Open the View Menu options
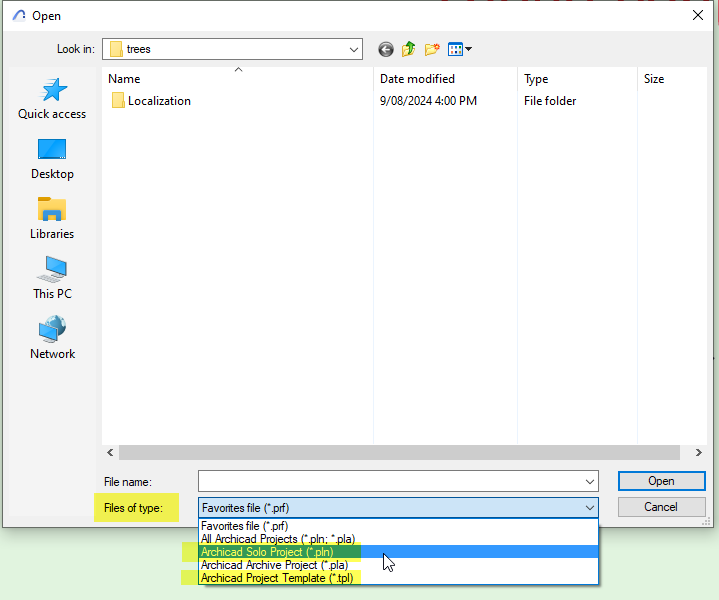Viewport: 719px width, 600px height. (x=460, y=49)
